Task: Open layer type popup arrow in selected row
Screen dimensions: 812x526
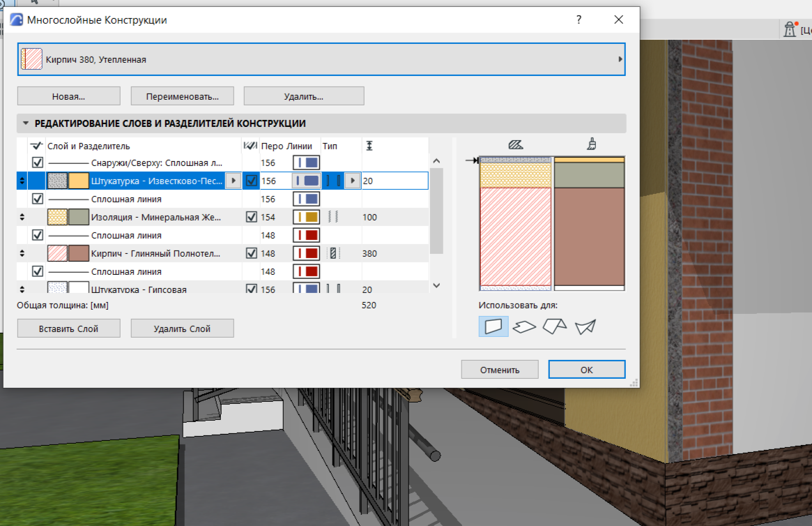Action: pos(352,181)
